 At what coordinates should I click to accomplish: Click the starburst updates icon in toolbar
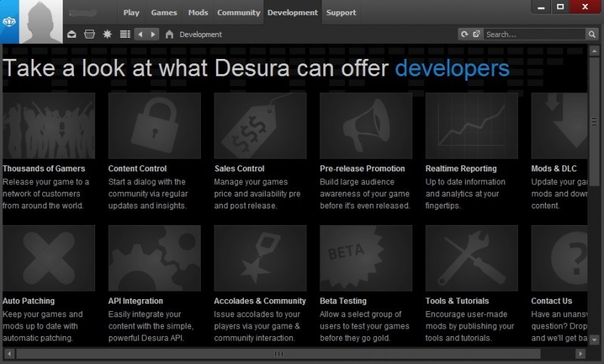[x=107, y=34]
